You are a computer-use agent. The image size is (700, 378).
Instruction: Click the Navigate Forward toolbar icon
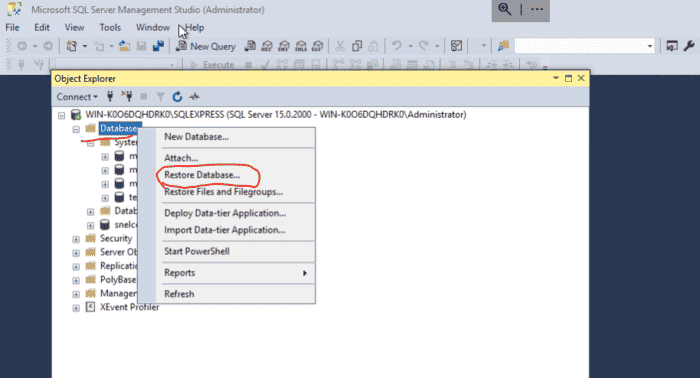[x=48, y=46]
